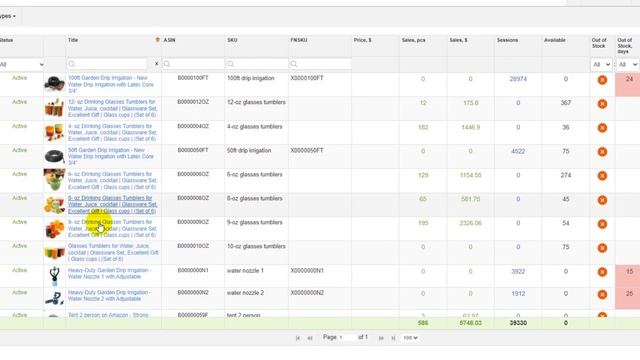Image resolution: width=640 pixels, height=360 pixels.
Task: Sort by ASIN column header
Action: point(169,40)
